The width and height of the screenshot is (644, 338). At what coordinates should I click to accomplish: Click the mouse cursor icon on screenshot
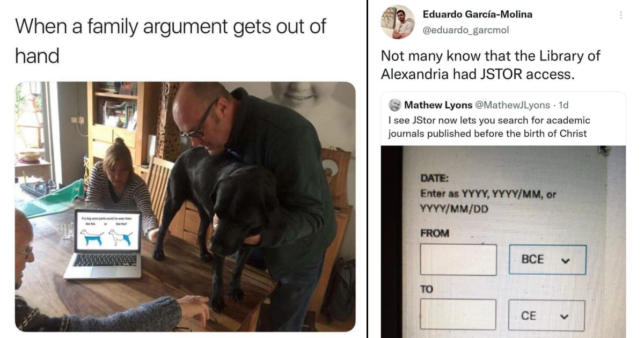[x=604, y=150]
